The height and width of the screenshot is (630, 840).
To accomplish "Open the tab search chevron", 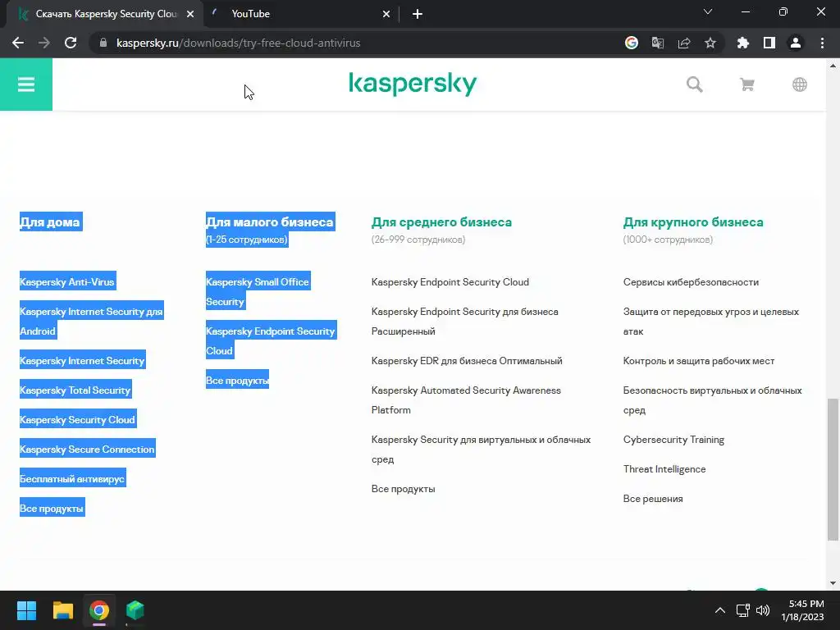I will pos(708,11).
